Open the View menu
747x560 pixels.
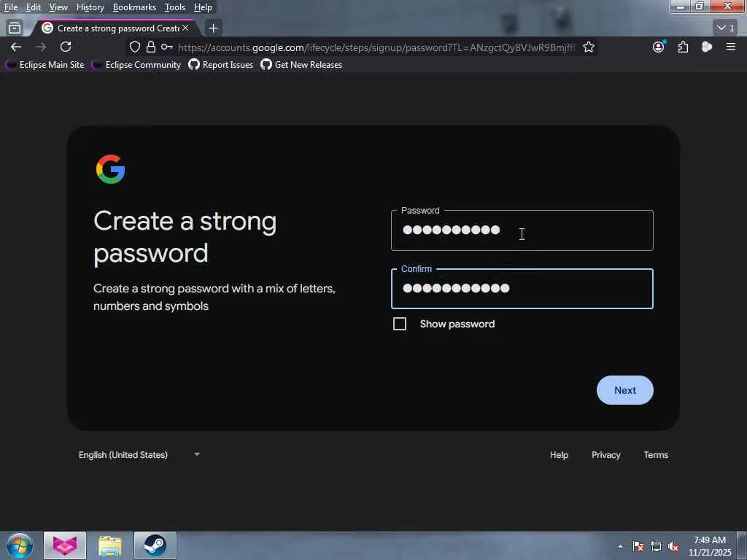[58, 7]
